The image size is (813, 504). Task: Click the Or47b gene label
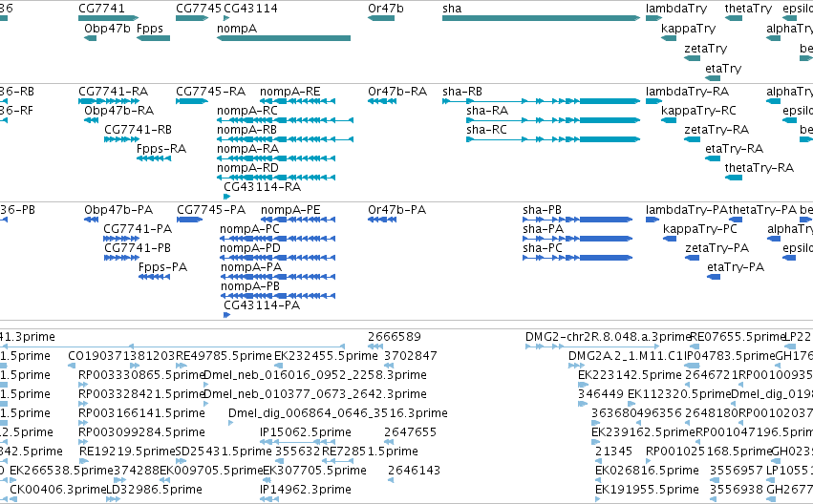(x=386, y=9)
